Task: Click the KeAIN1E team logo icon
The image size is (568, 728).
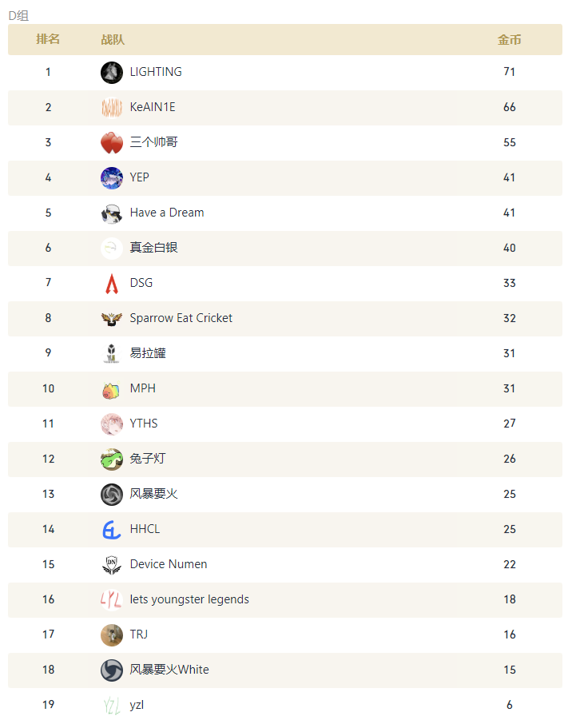Action: point(112,108)
